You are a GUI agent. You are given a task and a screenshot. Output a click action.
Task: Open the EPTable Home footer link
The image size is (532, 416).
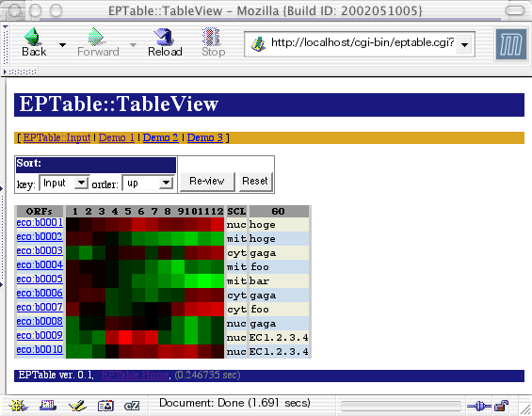(135, 375)
